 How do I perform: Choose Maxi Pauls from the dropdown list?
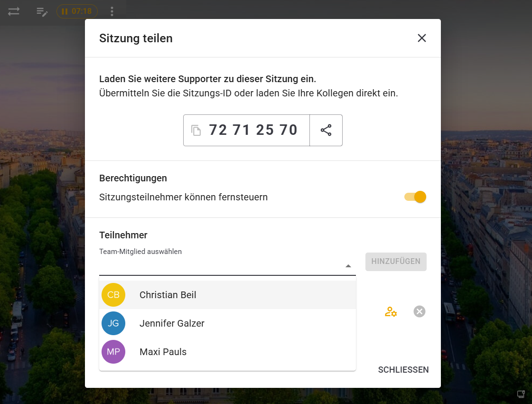(163, 352)
